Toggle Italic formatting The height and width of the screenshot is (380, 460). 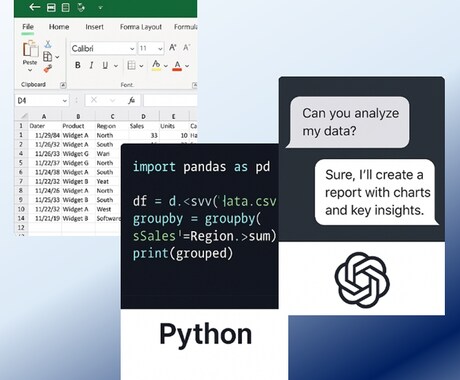(x=91, y=65)
